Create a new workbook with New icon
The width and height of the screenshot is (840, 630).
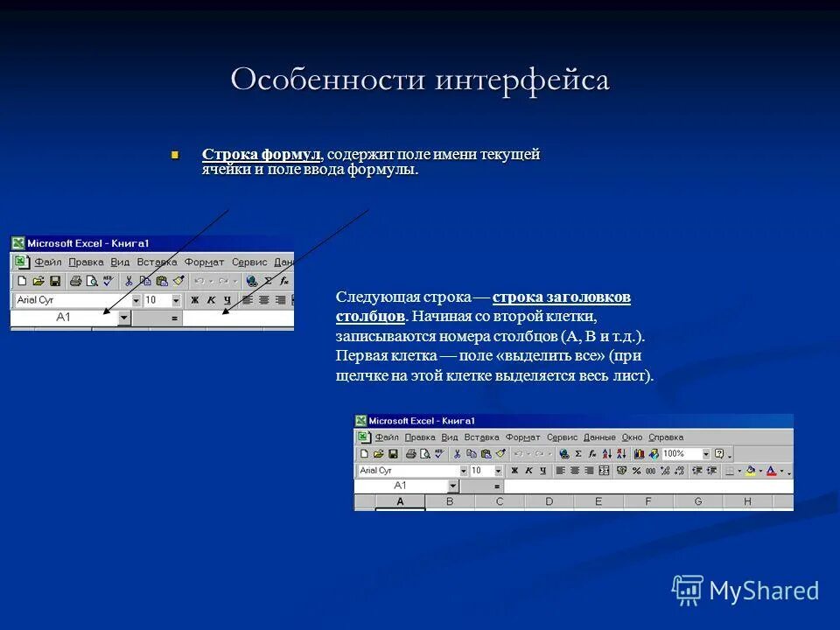tap(363, 452)
